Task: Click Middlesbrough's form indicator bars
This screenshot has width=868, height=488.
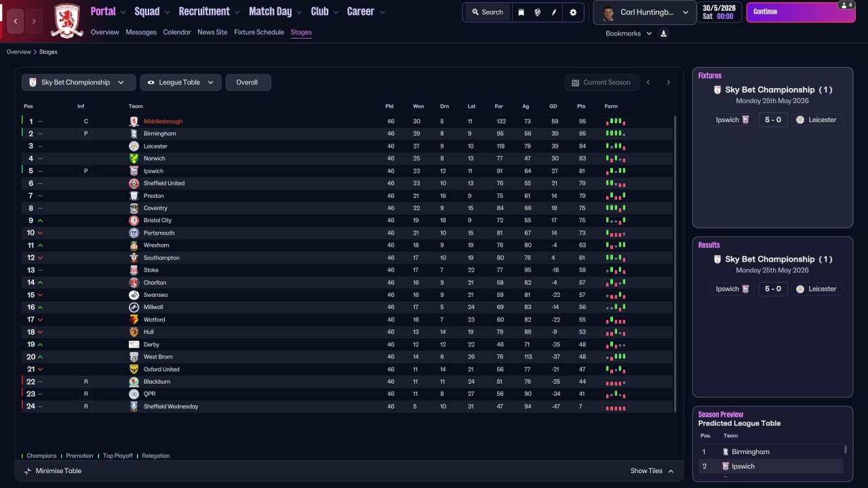Action: (x=616, y=121)
